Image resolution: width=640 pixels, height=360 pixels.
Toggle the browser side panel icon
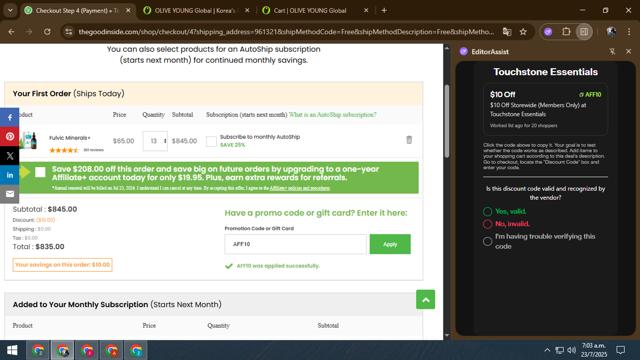click(x=584, y=31)
